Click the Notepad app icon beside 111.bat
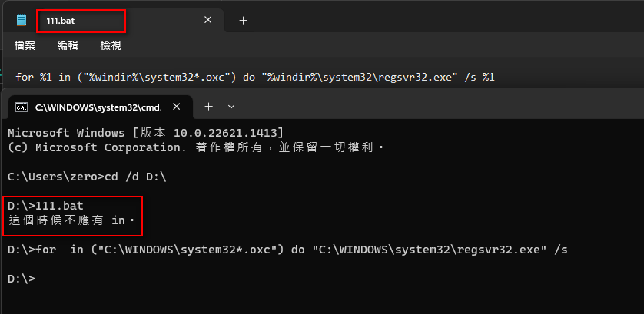The width and height of the screenshot is (644, 314). click(22, 20)
